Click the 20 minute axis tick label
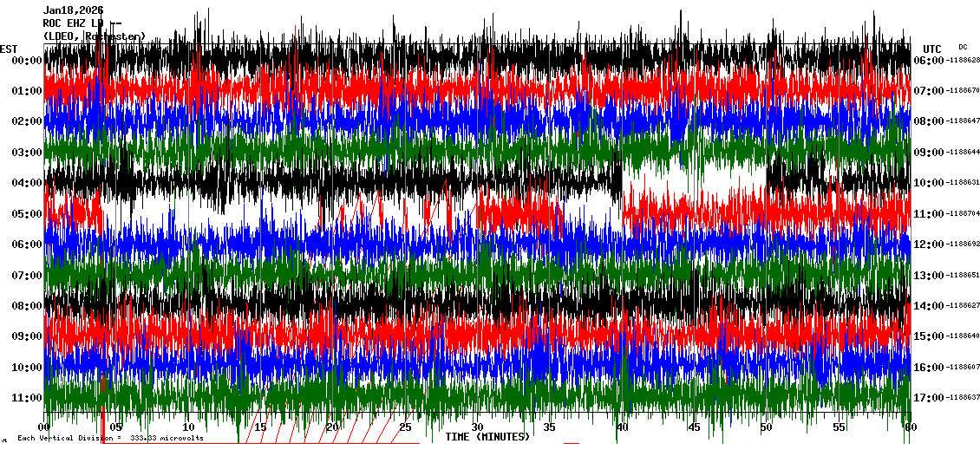This screenshot has height=450, width=980. click(333, 427)
